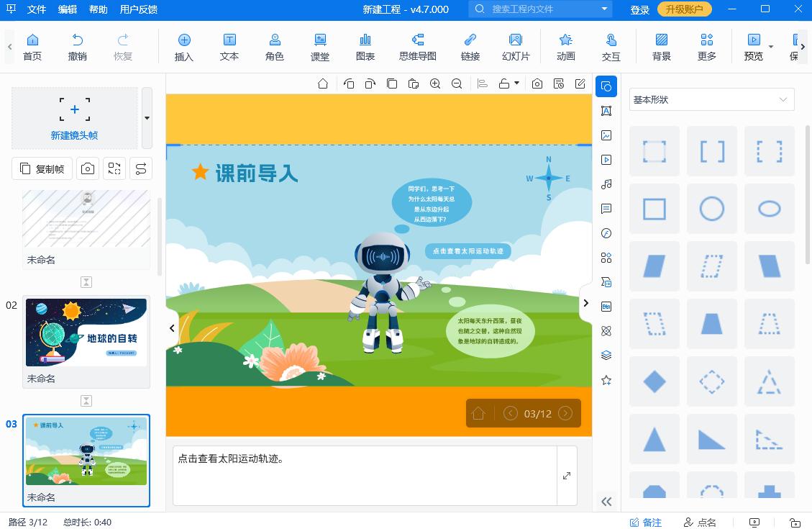Open the layers panel in right sidebar

point(606,355)
